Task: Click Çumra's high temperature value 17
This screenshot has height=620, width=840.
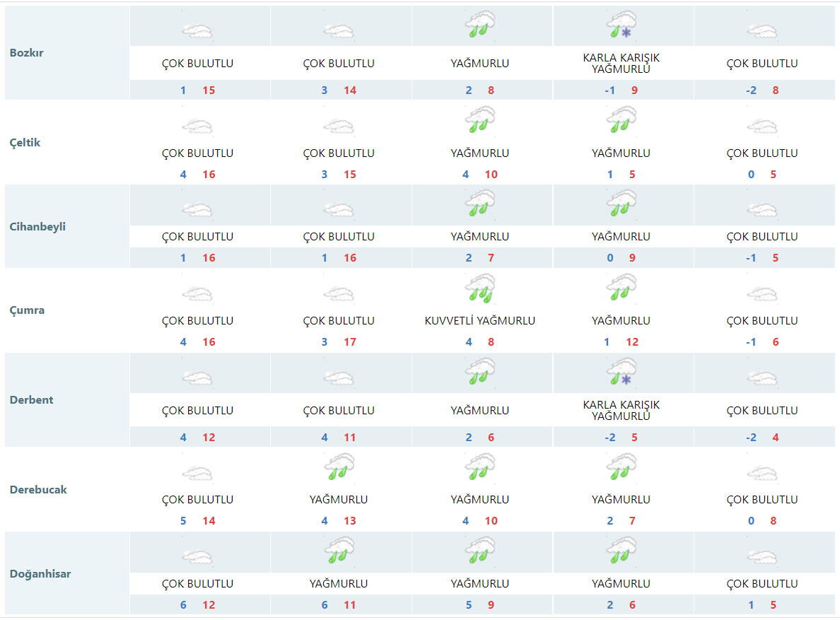Action: [349, 341]
